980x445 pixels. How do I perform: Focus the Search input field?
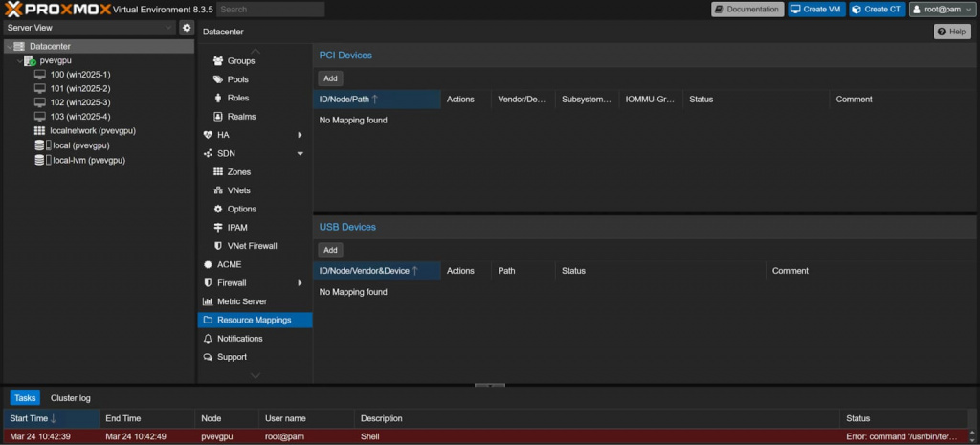tap(271, 10)
